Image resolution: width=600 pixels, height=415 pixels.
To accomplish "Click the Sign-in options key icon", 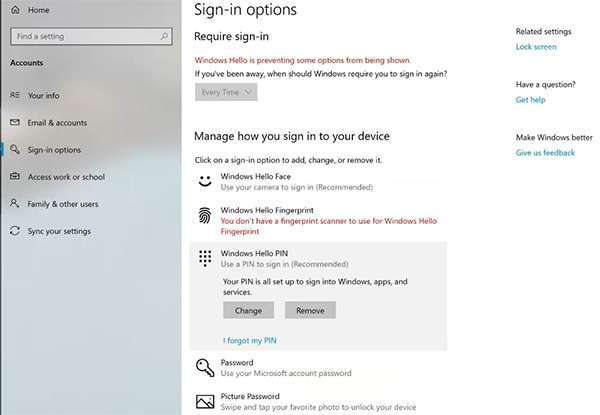I will [14, 150].
